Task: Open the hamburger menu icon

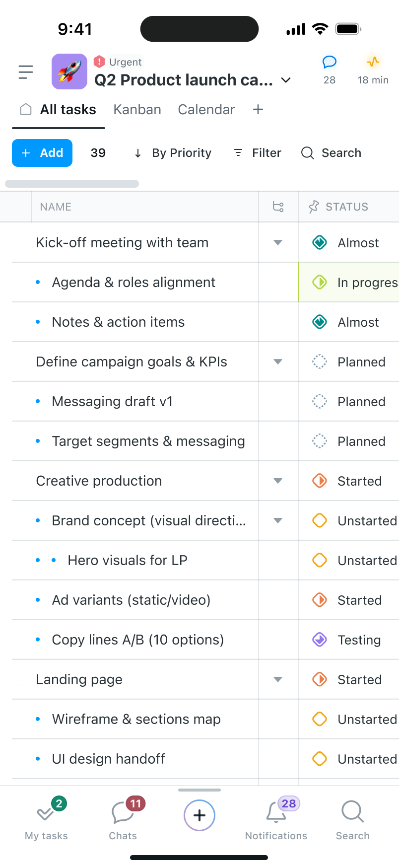Action: [26, 72]
